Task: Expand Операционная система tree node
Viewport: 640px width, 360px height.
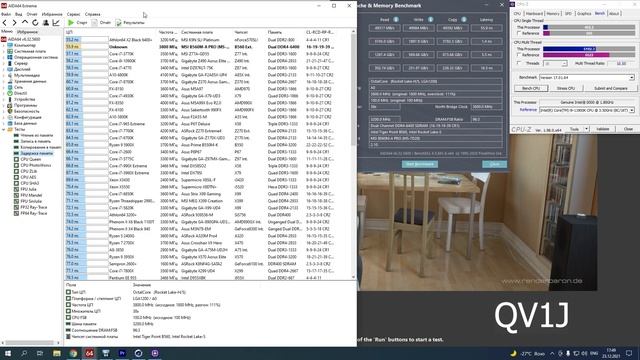Action: tap(4, 58)
